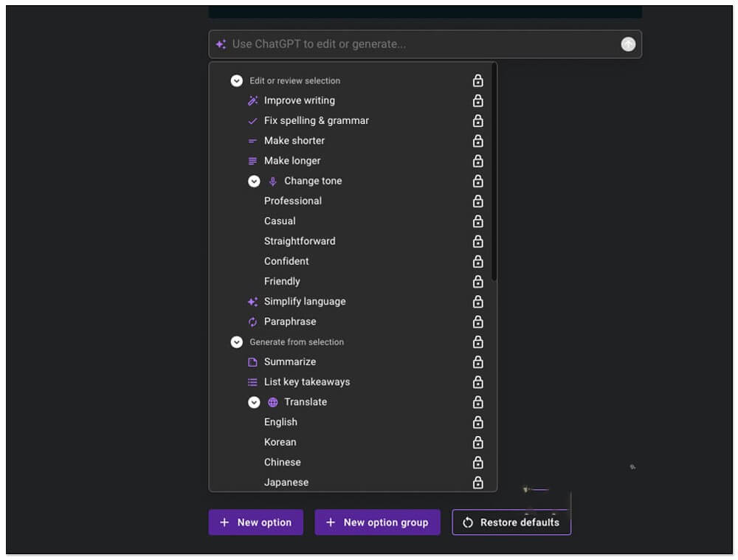The height and width of the screenshot is (560, 738).
Task: Toggle the lock on Paraphrase
Action: tap(477, 322)
